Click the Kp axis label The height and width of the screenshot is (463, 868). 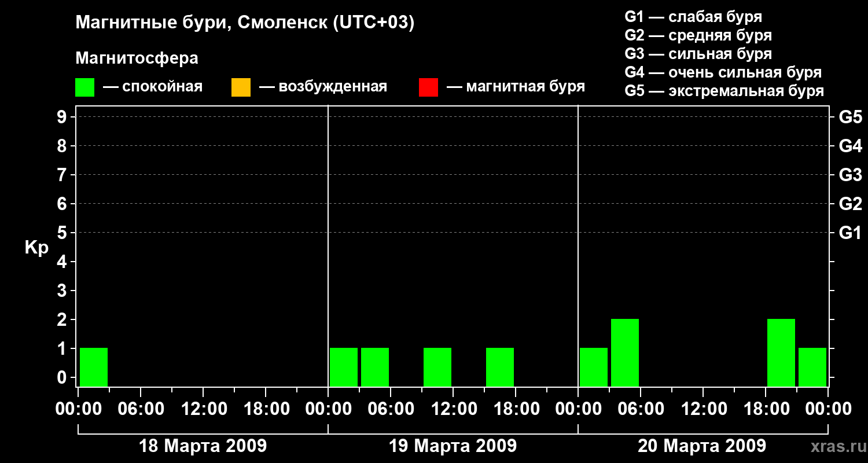click(x=36, y=248)
